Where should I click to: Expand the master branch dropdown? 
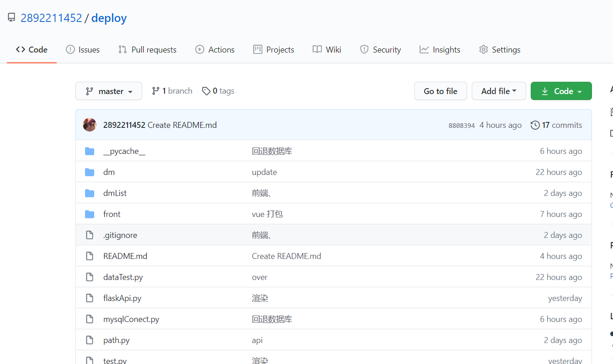pos(109,91)
